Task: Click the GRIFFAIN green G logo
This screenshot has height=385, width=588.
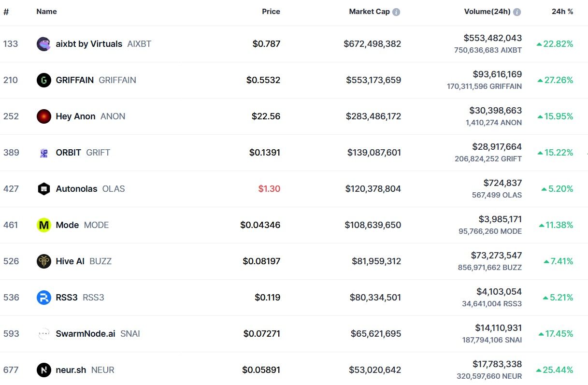Action: point(43,80)
